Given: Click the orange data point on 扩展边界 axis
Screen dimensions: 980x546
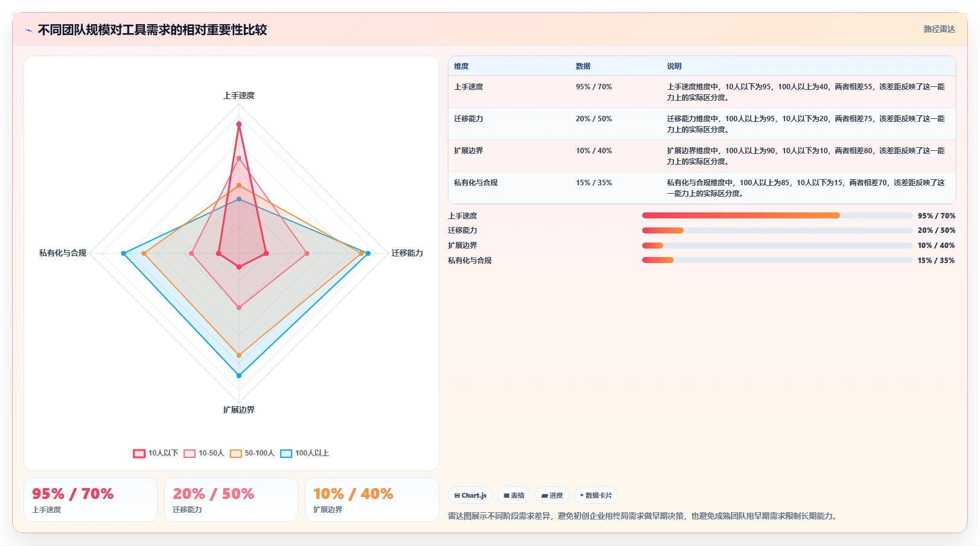Looking at the screenshot, I should click(239, 355).
